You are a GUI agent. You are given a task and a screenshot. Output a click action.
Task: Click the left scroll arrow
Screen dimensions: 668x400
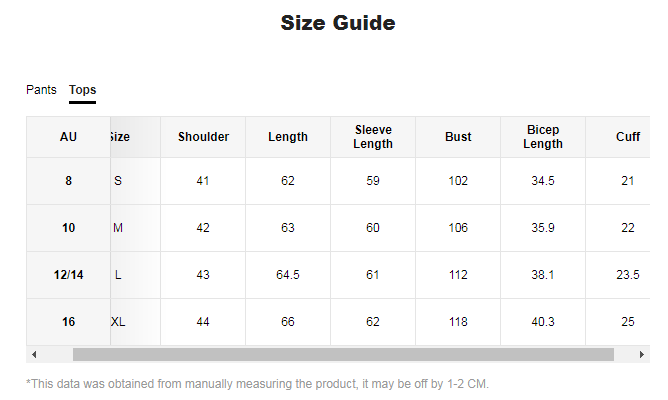click(34, 355)
